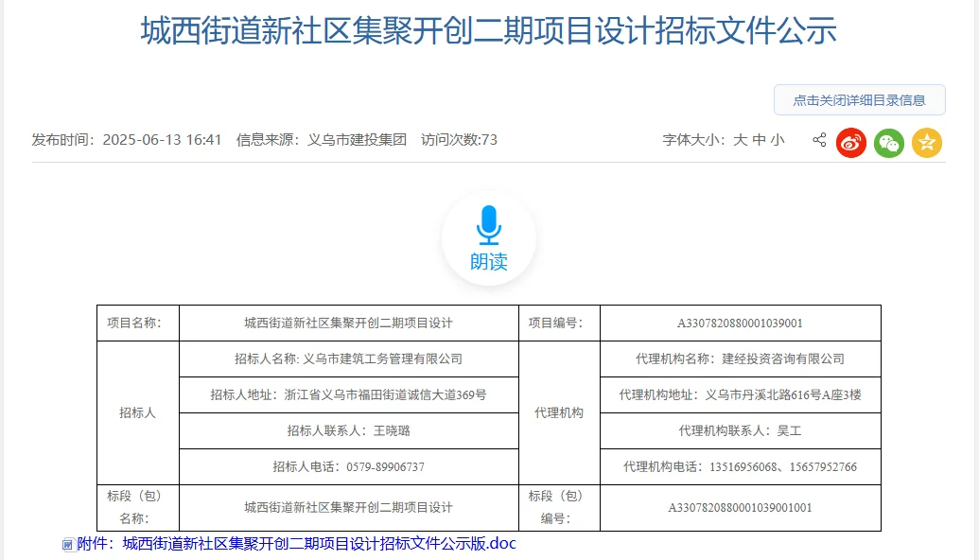Click 代理机构电话 13516956068 cell
Image resolution: width=979 pixels, height=560 pixels.
(741, 467)
